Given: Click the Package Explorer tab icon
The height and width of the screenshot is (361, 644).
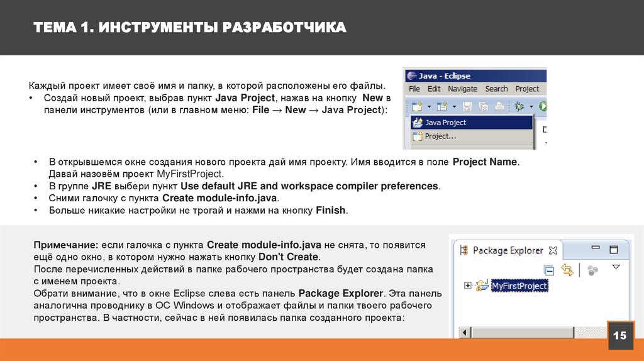Looking at the screenshot, I should (464, 250).
